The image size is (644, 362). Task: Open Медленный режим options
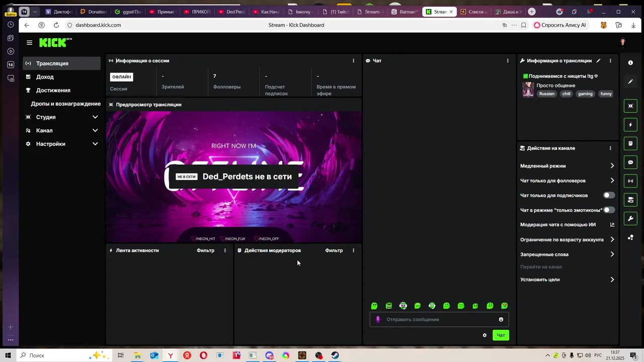(x=568, y=166)
